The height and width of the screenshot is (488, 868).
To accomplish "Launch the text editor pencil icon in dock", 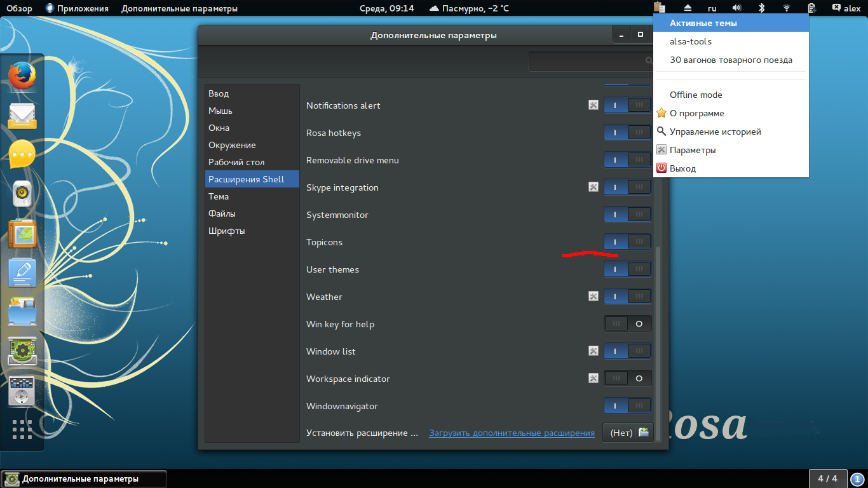I will (22, 273).
